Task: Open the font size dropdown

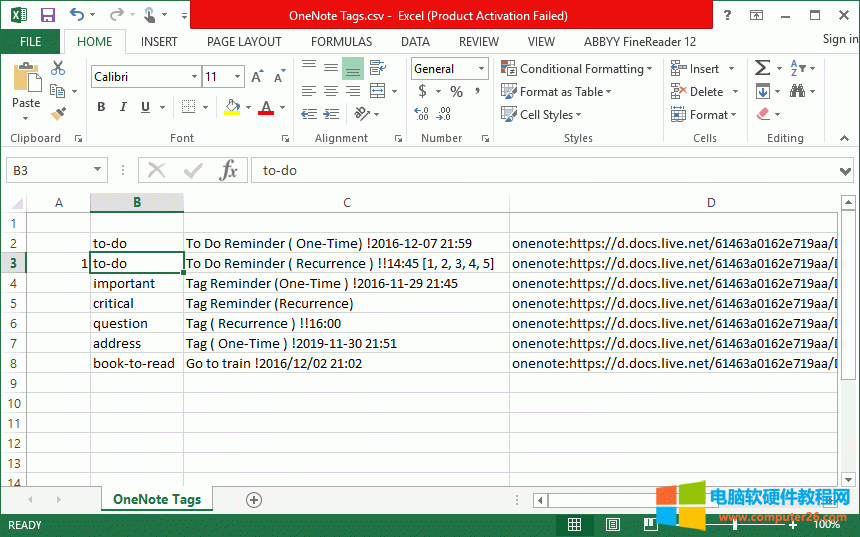Action: tap(237, 77)
